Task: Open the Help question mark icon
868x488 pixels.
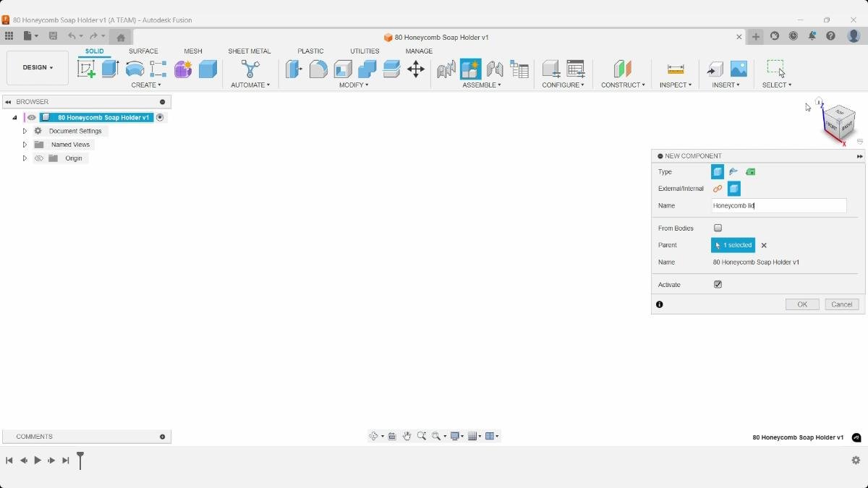Action: 831,36
